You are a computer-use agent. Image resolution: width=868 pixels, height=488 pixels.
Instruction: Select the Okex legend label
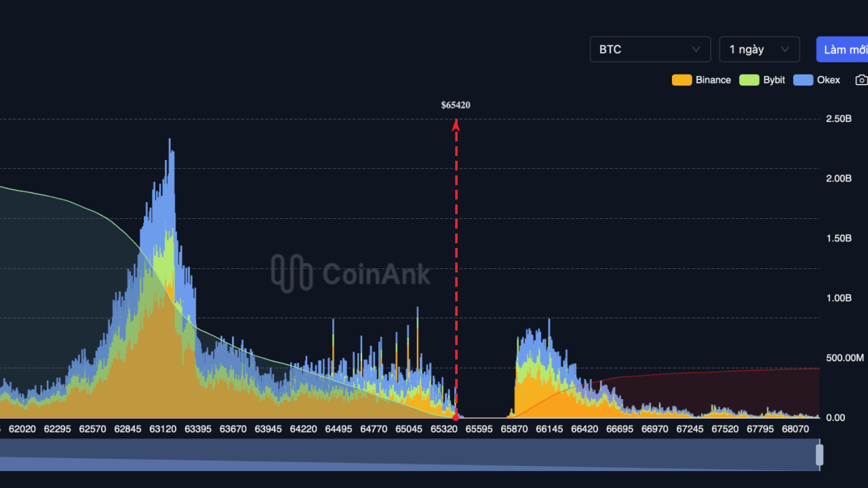829,79
